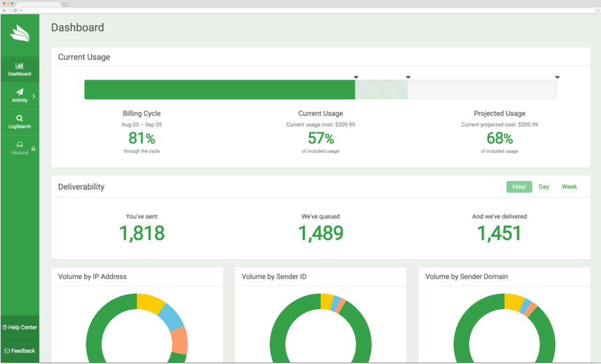The height and width of the screenshot is (364, 601).
Task: Click the white wing logo in sidebar
Action: [20, 33]
